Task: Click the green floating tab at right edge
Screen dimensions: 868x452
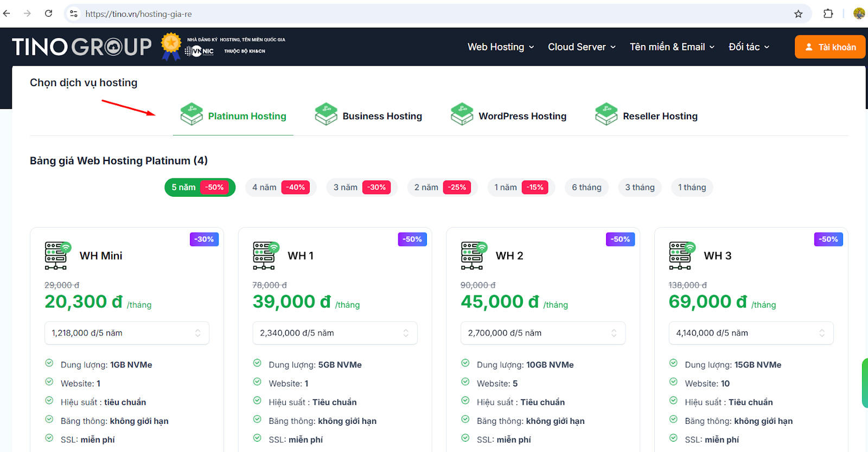Action: [865, 383]
